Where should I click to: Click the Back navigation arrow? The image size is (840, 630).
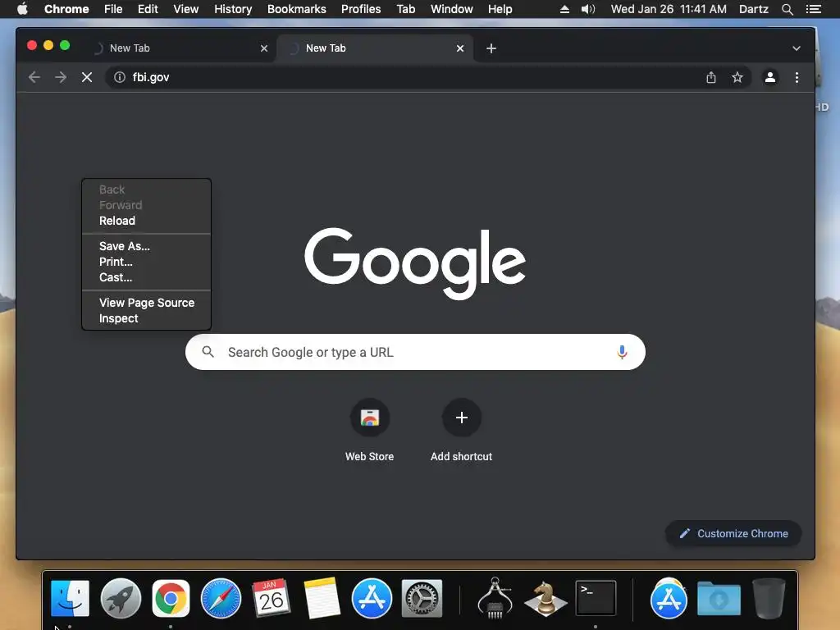34,77
